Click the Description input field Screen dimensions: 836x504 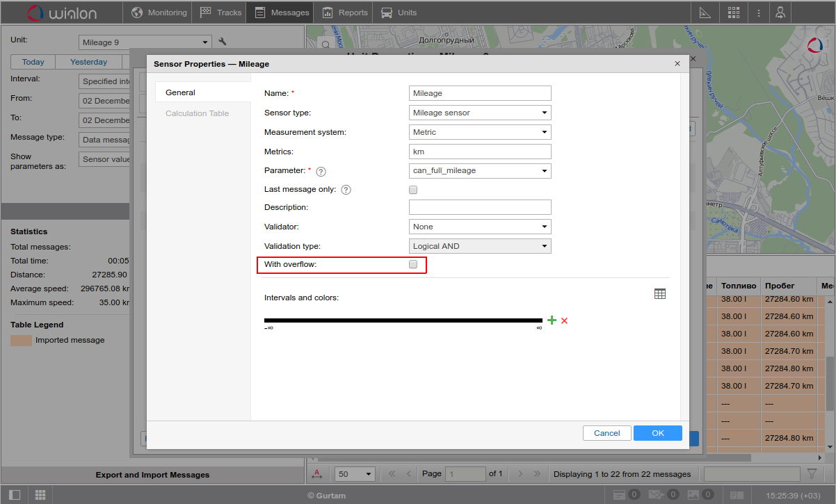pos(480,207)
